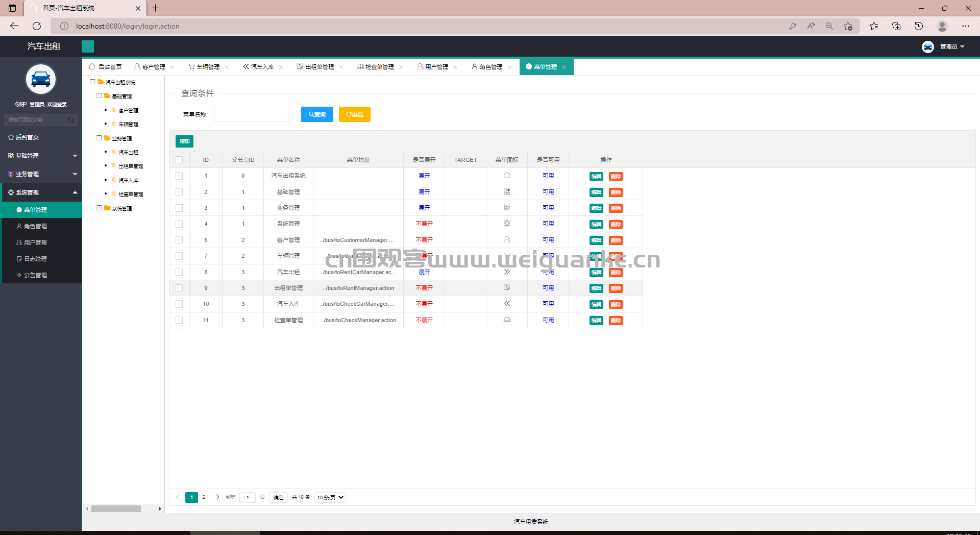
Task: Check the row checkbox for 基础管理 ID 2
Action: tap(179, 192)
